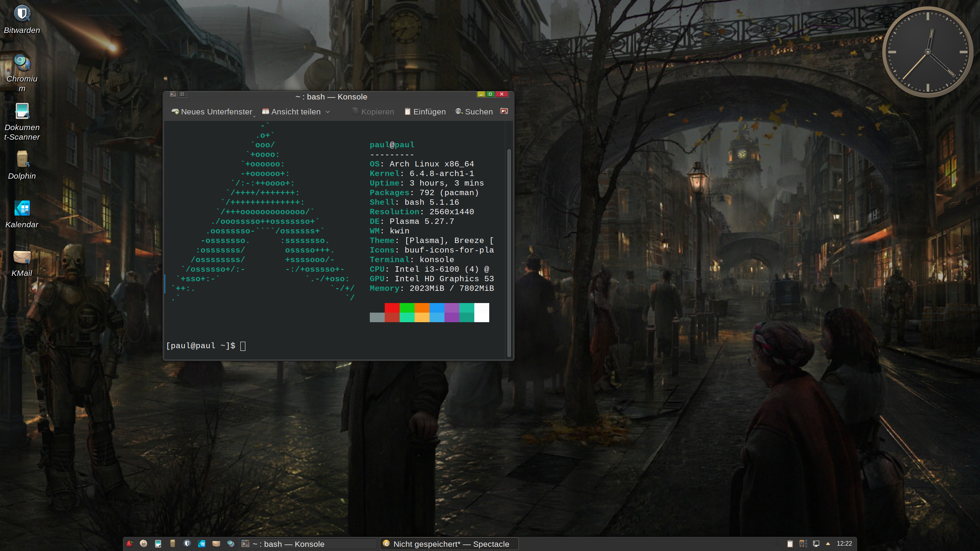Open a new tab with Neues Unterfenster

(x=212, y=112)
